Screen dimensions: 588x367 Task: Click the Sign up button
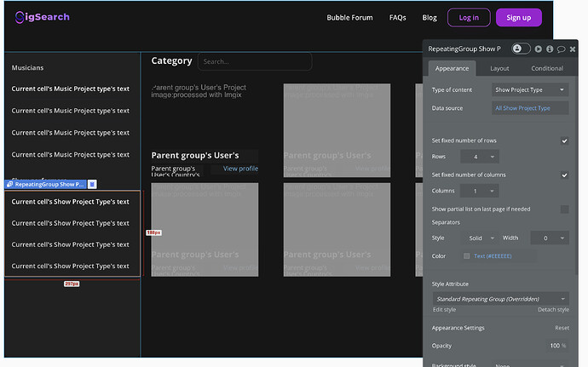pos(519,18)
